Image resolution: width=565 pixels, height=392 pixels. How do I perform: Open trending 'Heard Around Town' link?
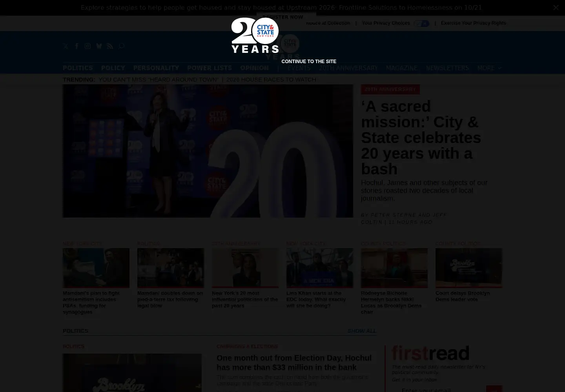(x=158, y=80)
